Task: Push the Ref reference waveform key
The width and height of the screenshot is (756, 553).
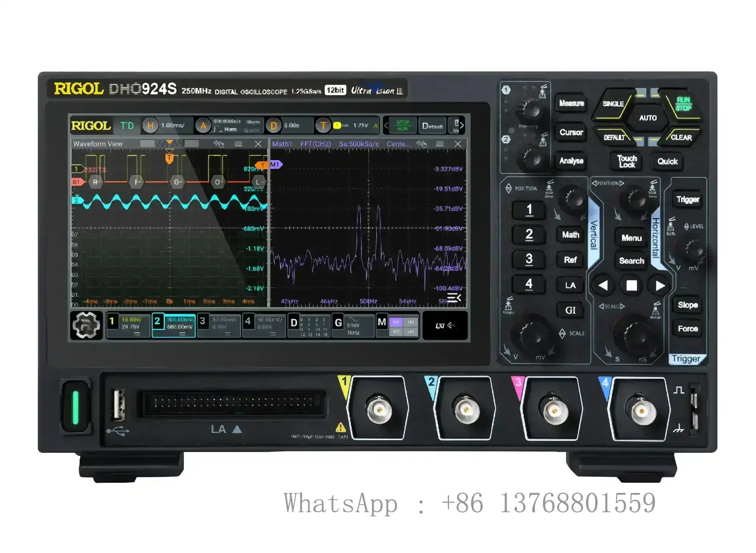Action: click(x=570, y=260)
